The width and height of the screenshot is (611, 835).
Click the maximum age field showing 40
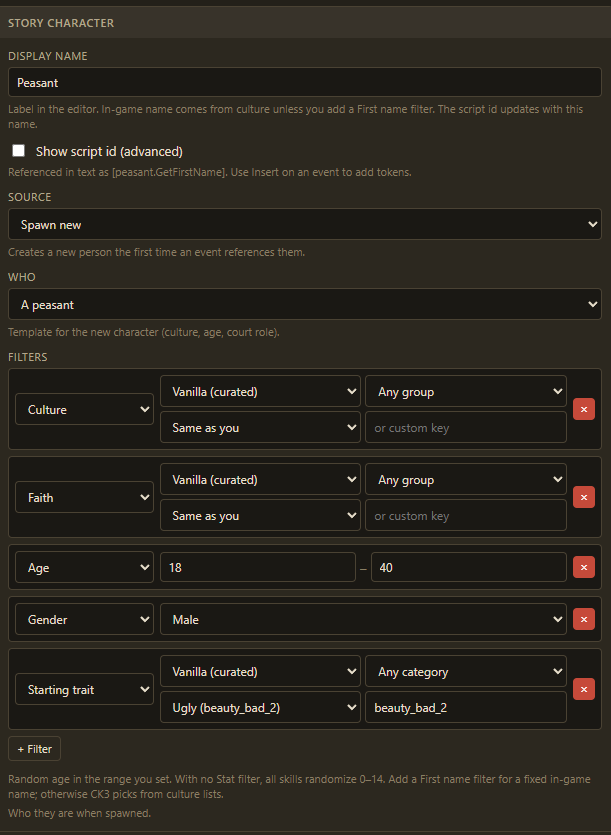click(x=469, y=567)
